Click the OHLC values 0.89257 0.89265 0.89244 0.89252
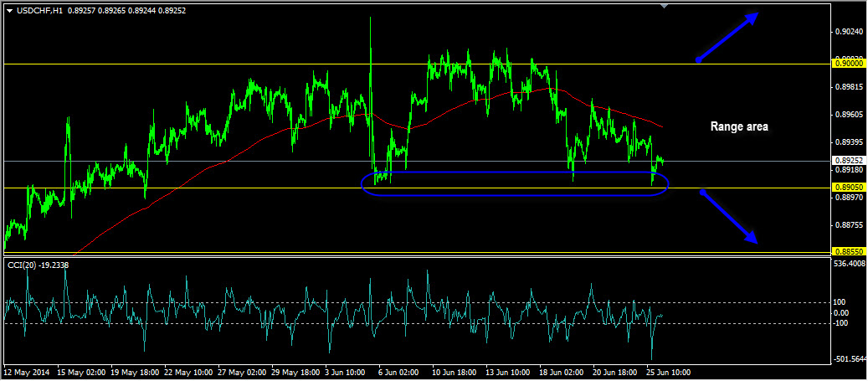This screenshot has width=868, height=381. point(126,11)
